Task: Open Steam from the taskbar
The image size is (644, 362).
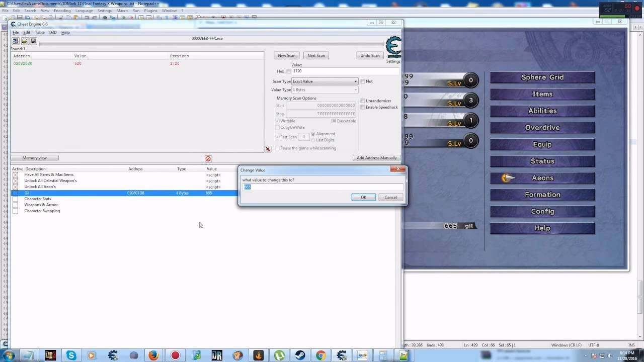Action: (299, 355)
